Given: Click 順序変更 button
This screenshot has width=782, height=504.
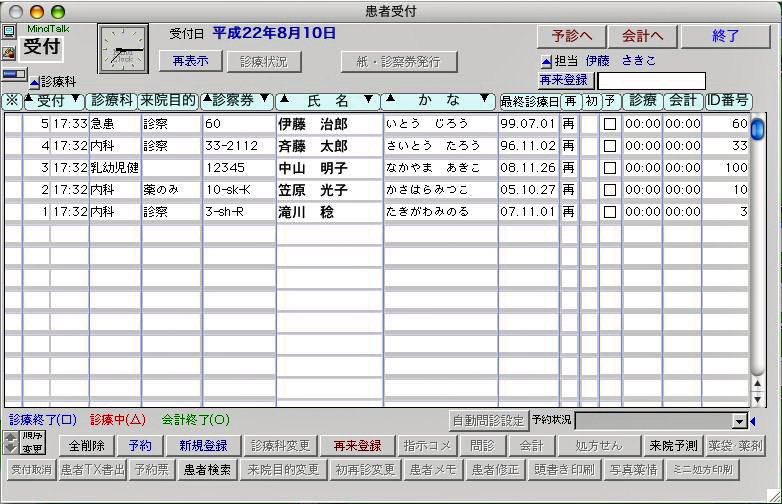Looking at the screenshot, I should click(32, 443).
